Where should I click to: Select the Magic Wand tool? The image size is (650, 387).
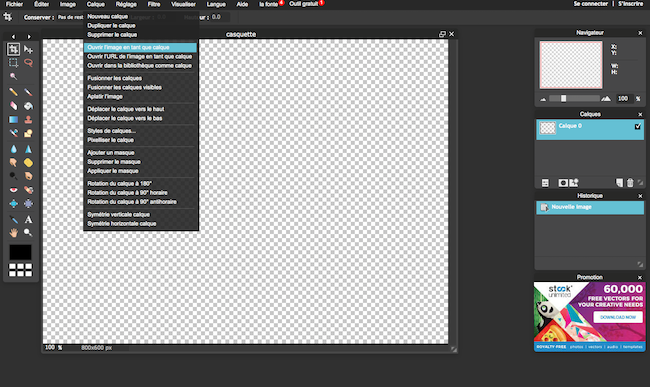click(13, 76)
